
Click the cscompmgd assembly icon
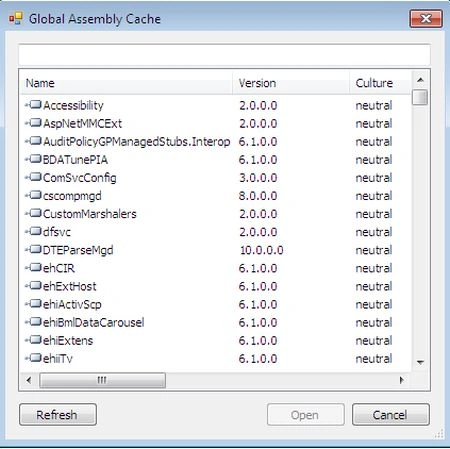pos(34,195)
